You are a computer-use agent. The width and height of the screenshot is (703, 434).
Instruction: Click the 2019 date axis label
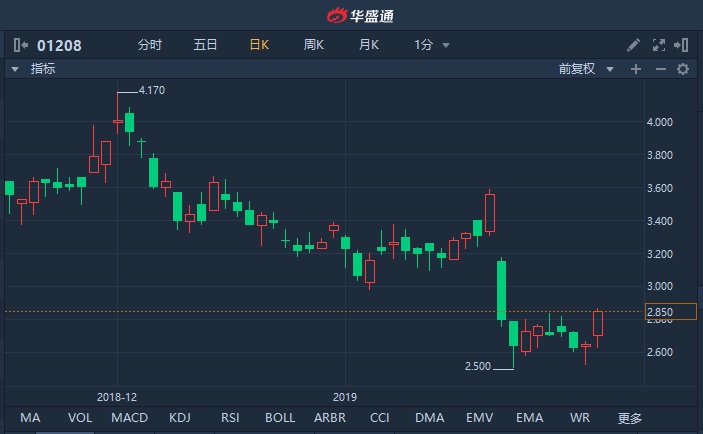point(344,397)
